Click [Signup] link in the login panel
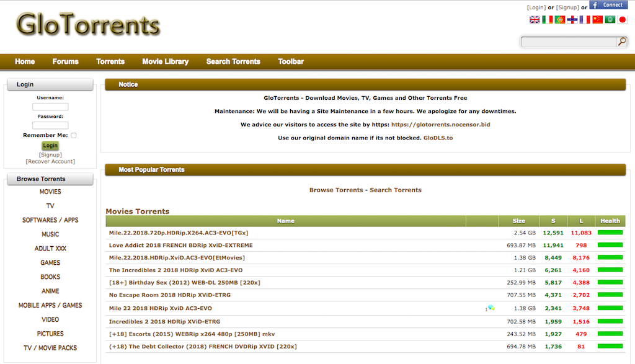 (50, 154)
